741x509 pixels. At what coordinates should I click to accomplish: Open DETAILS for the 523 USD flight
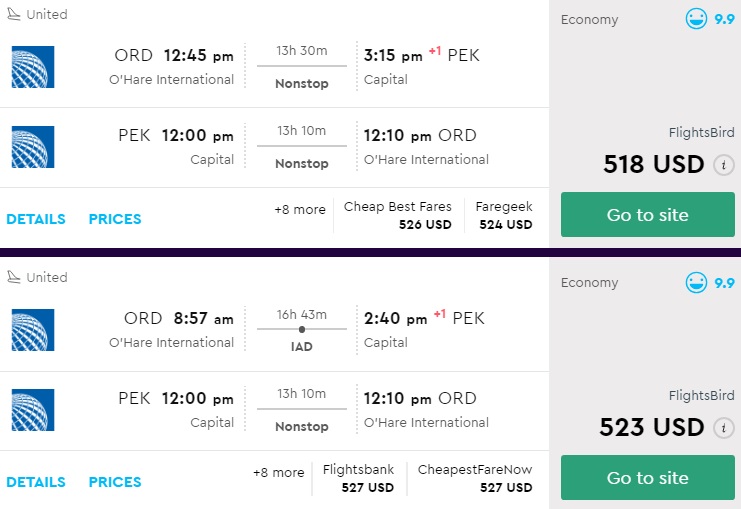tap(36, 482)
